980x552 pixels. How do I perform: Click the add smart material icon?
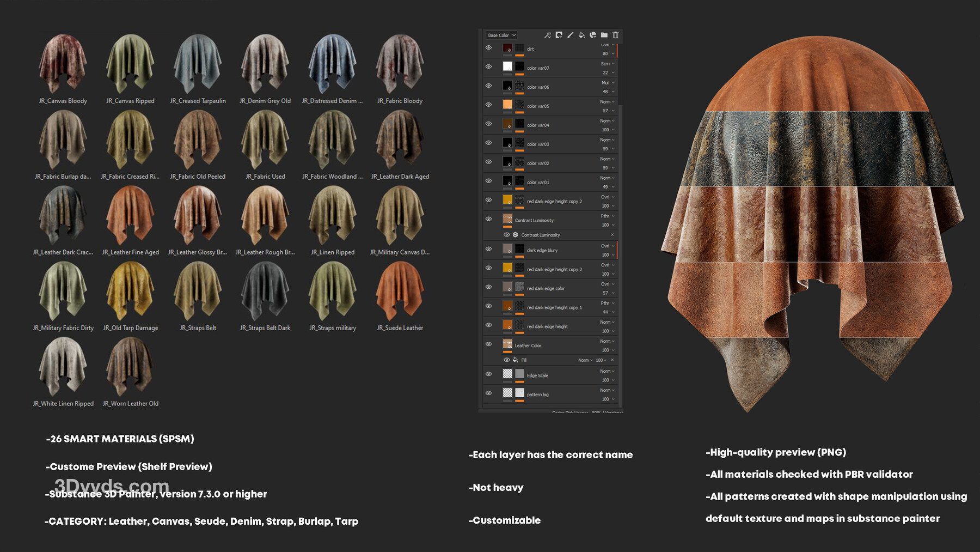coord(593,35)
